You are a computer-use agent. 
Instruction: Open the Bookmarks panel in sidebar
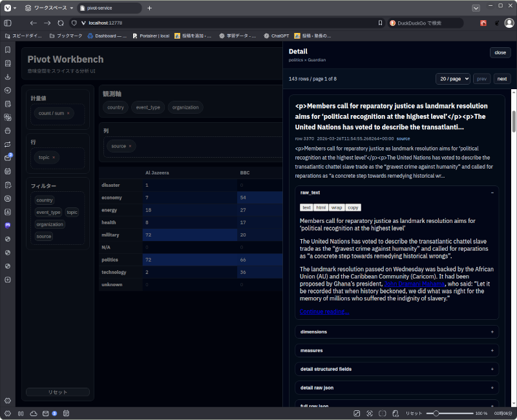click(8, 50)
